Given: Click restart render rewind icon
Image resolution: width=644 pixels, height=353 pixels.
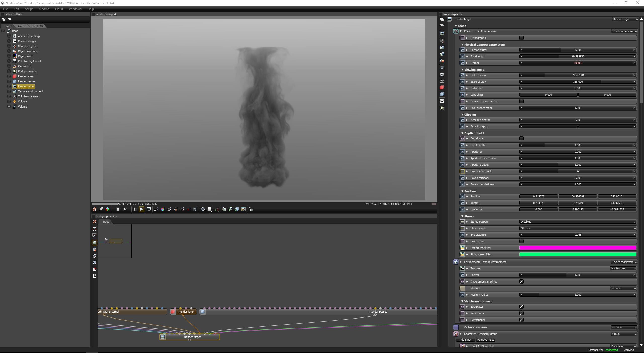Looking at the screenshot, I should 125,209.
